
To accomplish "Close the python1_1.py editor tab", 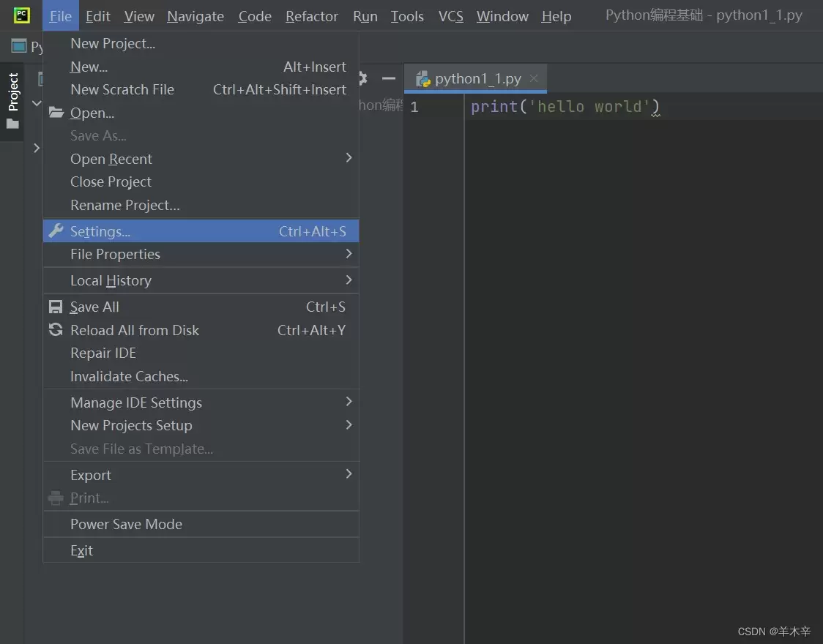I will pyautogui.click(x=534, y=78).
